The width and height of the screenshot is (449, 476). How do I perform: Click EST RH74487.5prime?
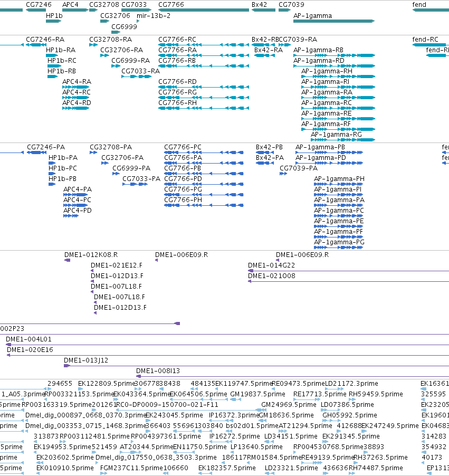pyautogui.click(x=376, y=468)
